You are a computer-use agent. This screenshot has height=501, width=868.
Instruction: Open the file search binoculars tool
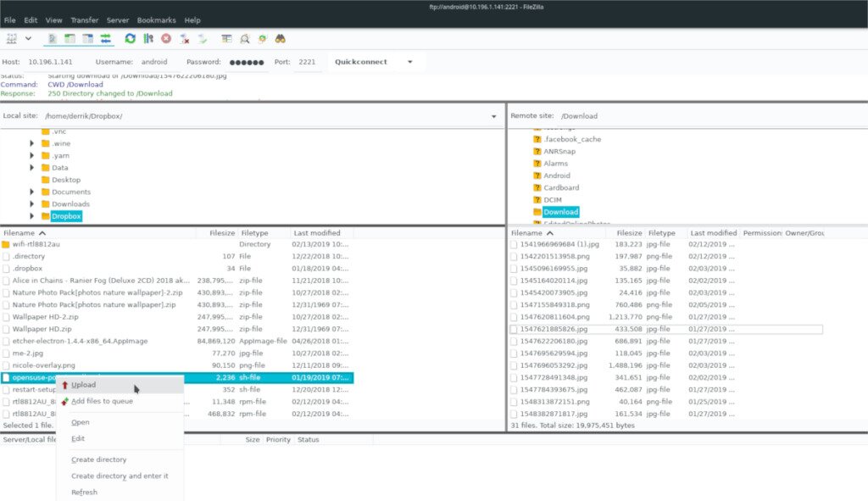click(280, 38)
